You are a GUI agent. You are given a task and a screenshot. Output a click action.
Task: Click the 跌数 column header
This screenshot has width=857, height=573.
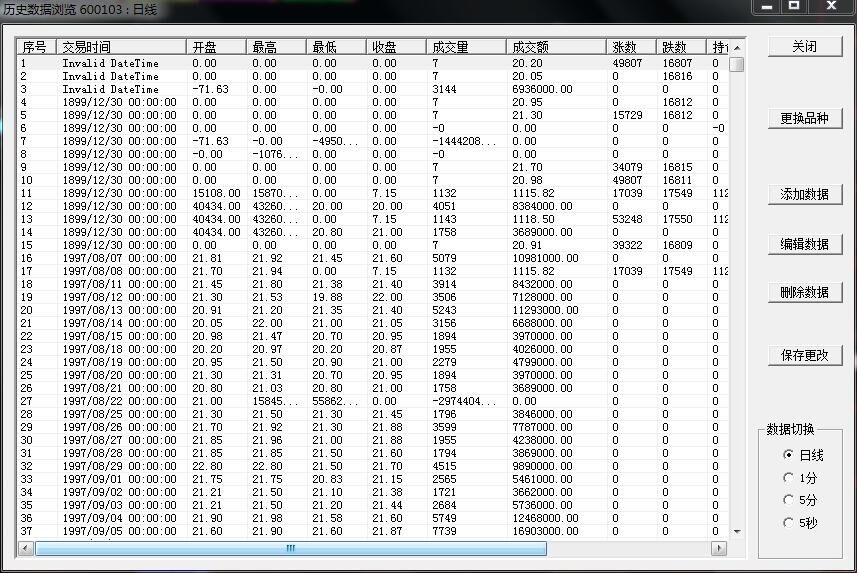[x=681, y=47]
